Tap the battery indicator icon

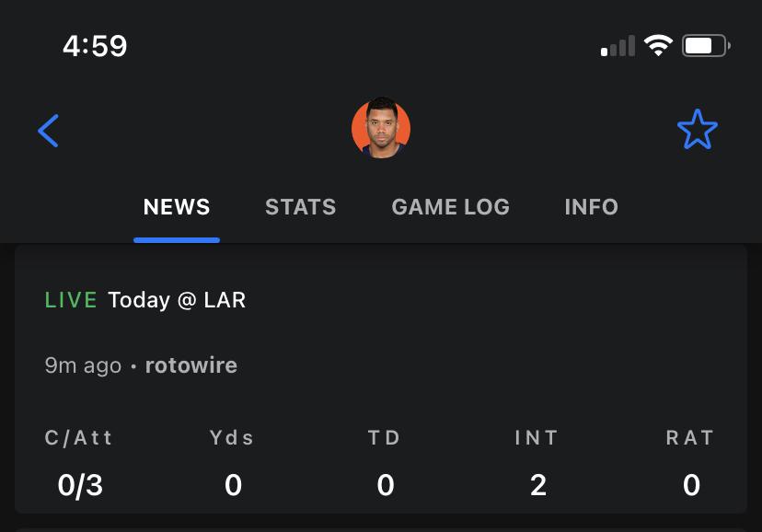click(x=706, y=45)
